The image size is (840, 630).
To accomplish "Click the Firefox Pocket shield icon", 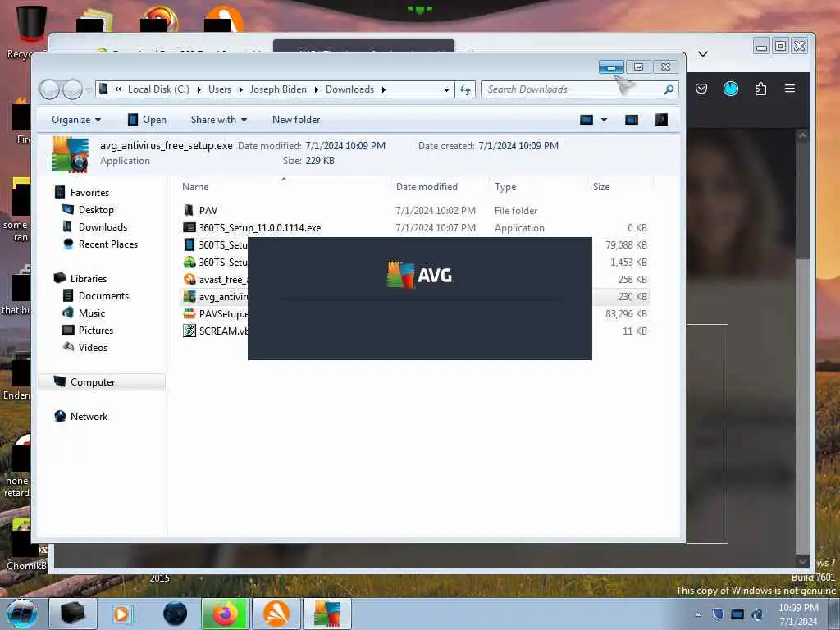I will (701, 89).
